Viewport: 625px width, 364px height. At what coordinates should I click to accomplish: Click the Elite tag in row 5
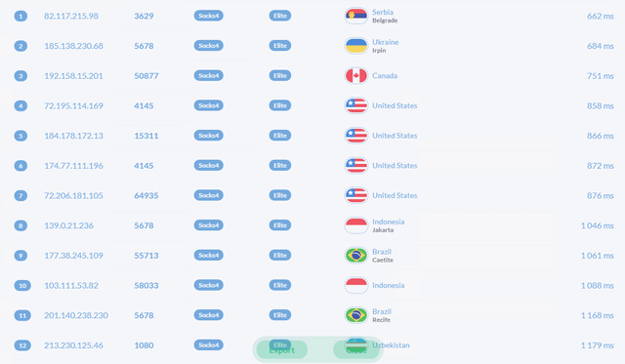pos(280,136)
